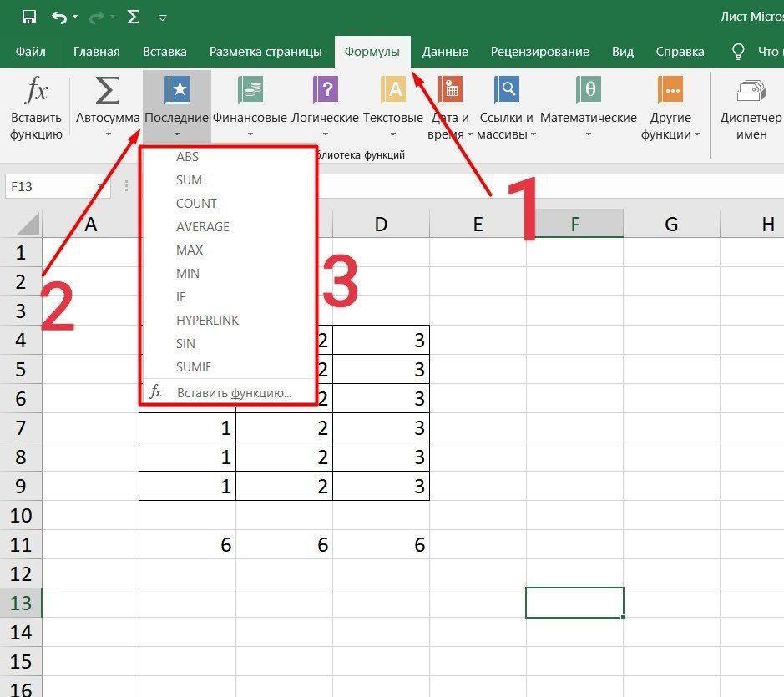Click the AutoSum sigma icon

(108, 90)
